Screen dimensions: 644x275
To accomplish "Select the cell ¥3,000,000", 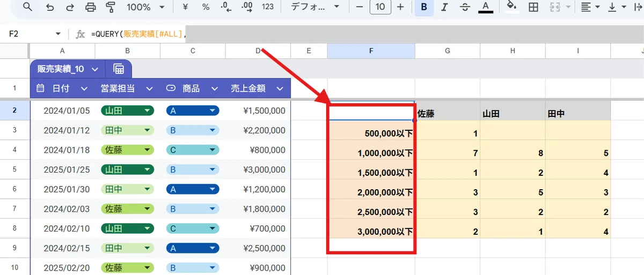I will (258, 169).
